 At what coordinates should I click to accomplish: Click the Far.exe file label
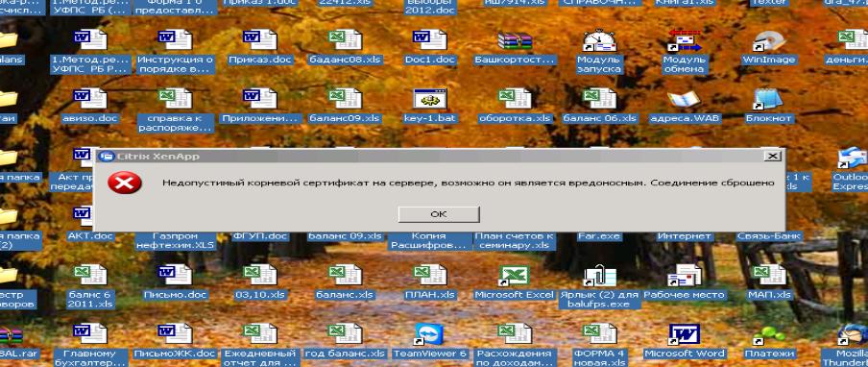pos(599,236)
